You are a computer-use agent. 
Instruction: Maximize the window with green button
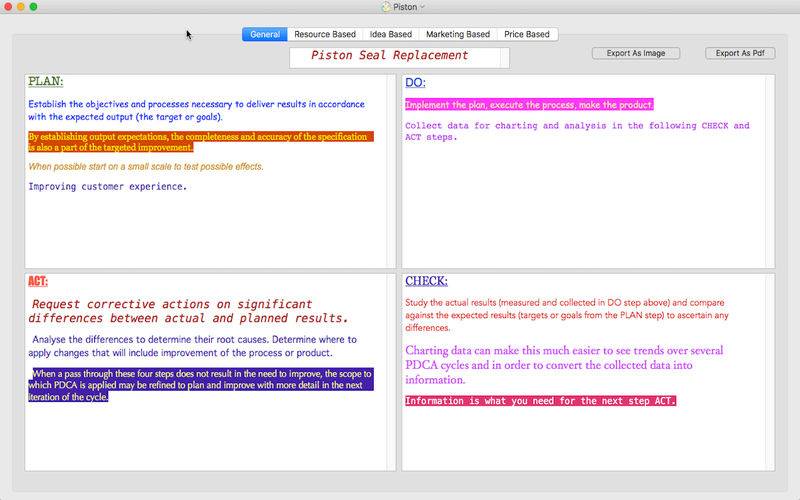click(x=33, y=7)
